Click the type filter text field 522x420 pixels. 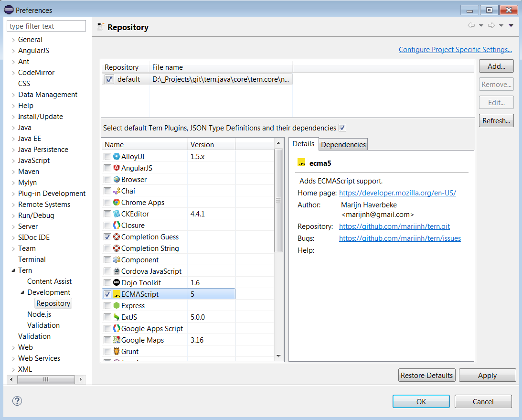click(x=47, y=26)
